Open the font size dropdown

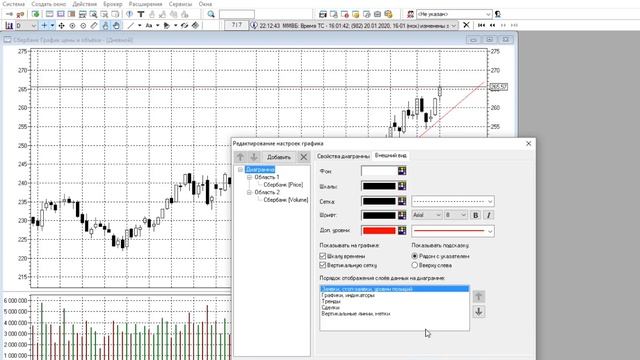pyautogui.click(x=456, y=215)
